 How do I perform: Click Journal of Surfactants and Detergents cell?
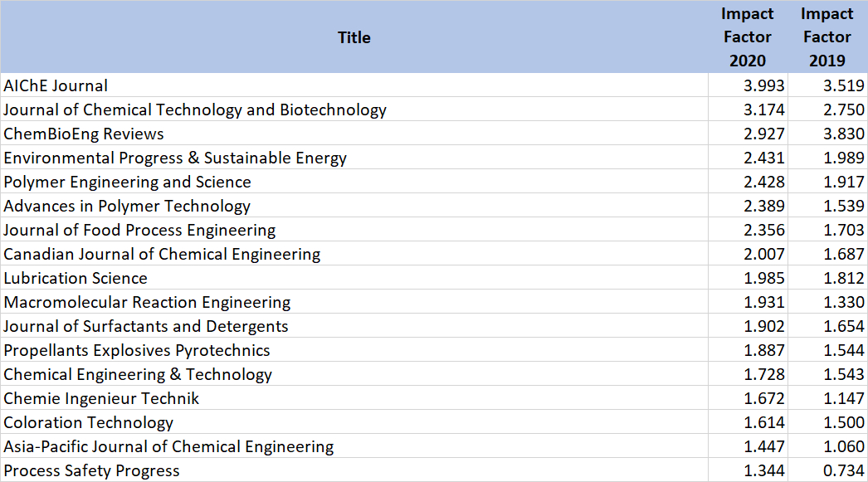point(146,326)
